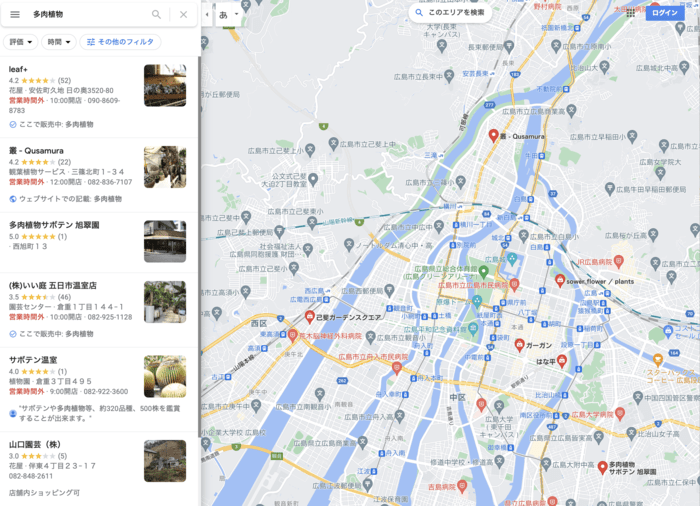Click the 旭翠園 storefront thumbnail
The image size is (700, 506).
165,241
